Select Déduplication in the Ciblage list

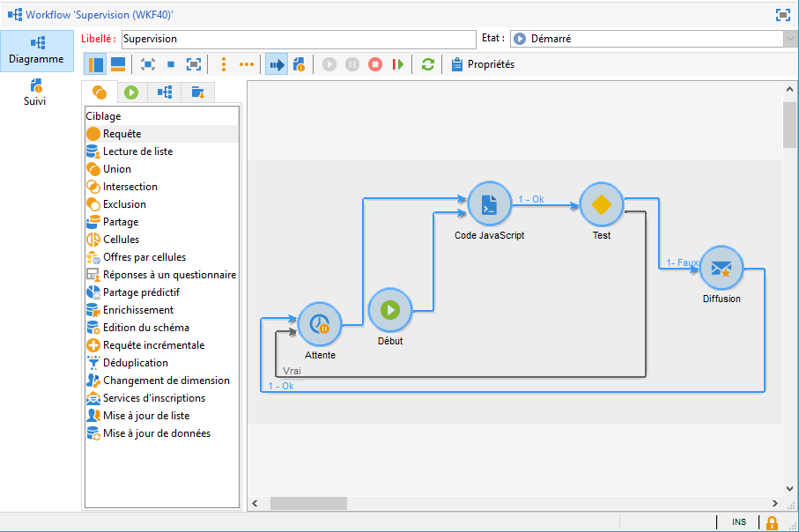135,363
